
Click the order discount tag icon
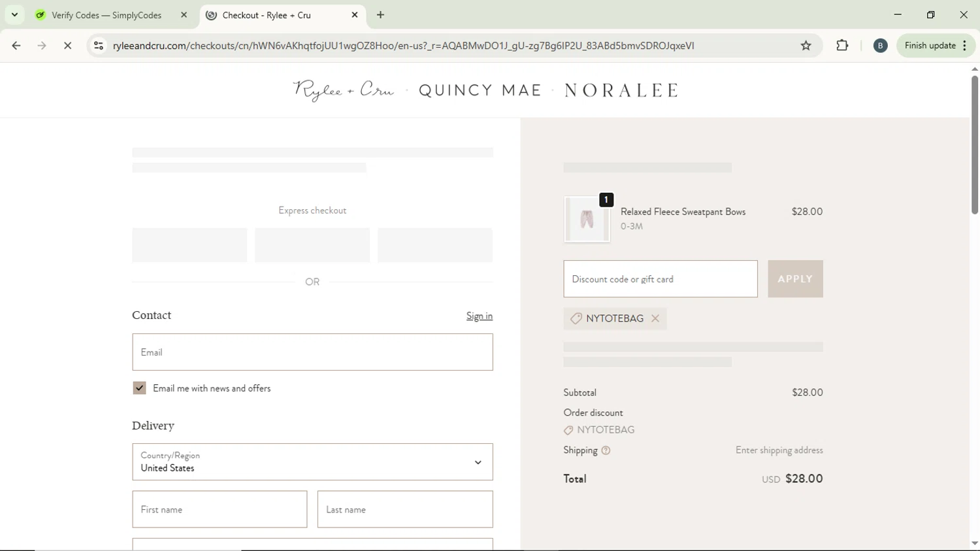[568, 430]
